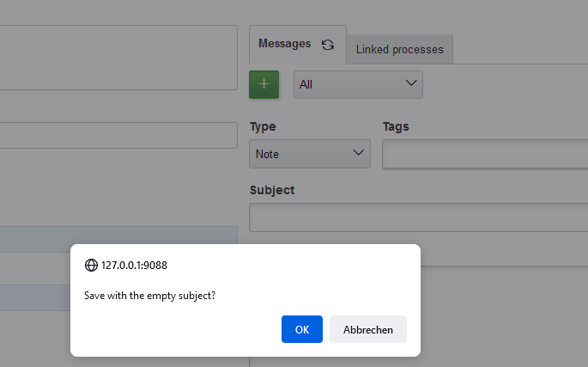Focus the Tags input field

coord(485,155)
